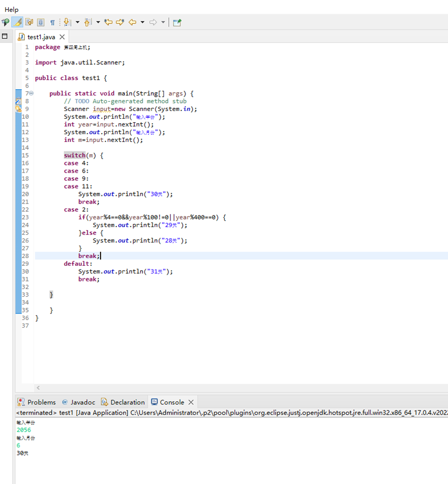The height and width of the screenshot is (484, 448).
Task: Click the restore view icon left of editor tab
Action: point(5,36)
